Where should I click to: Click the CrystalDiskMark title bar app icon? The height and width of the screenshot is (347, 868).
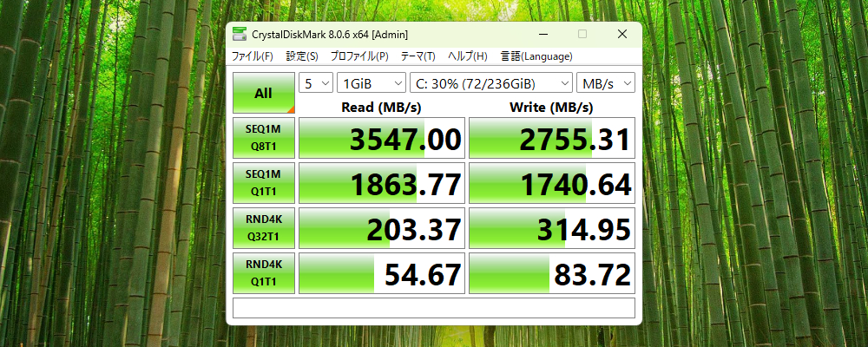coord(240,35)
